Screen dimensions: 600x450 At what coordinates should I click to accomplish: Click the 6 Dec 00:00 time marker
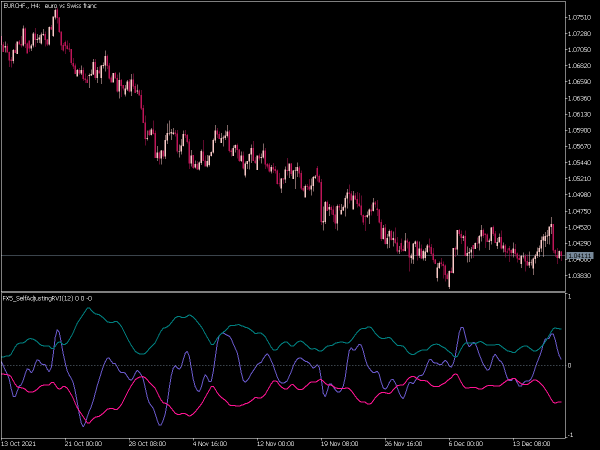[x=466, y=443]
